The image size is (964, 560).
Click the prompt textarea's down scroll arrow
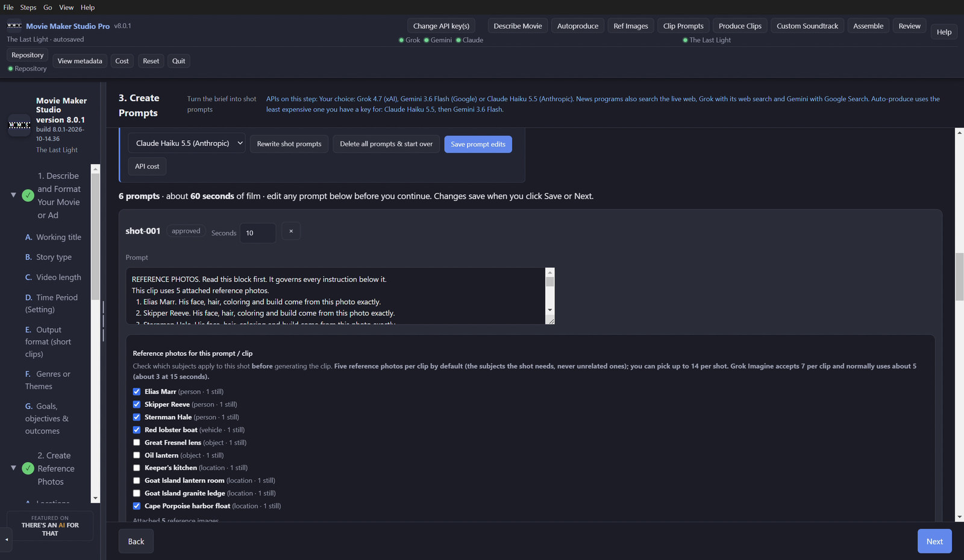pos(549,310)
